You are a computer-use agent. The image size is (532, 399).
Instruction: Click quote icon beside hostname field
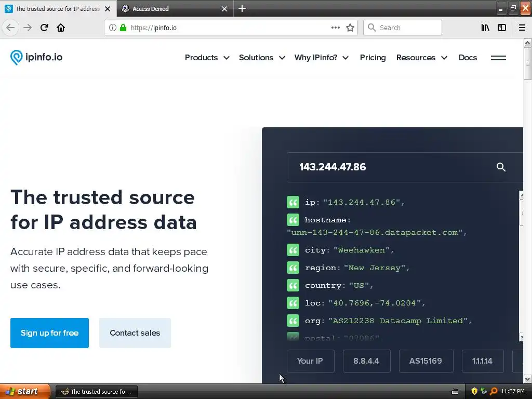293,220
